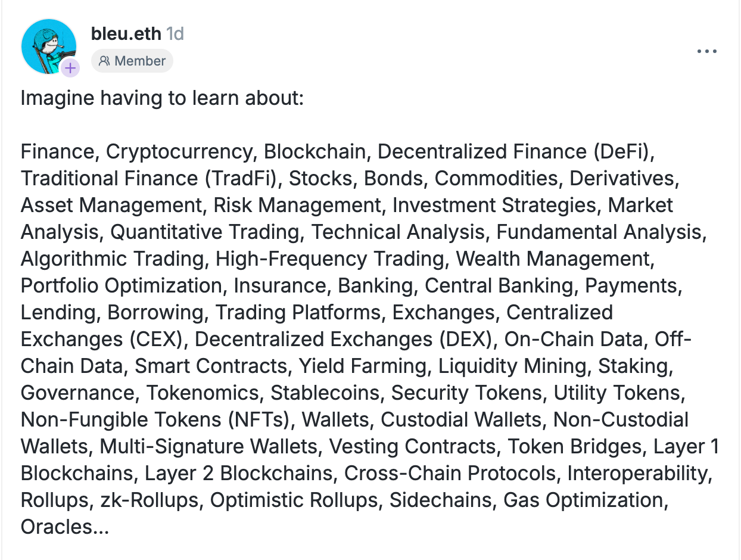Click the people icon in Member badge
Viewport: 741px width, 560px height.
tap(105, 61)
